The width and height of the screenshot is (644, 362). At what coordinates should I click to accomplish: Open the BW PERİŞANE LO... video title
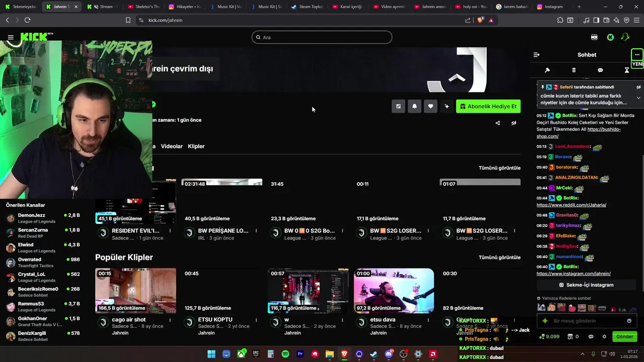coord(223,231)
